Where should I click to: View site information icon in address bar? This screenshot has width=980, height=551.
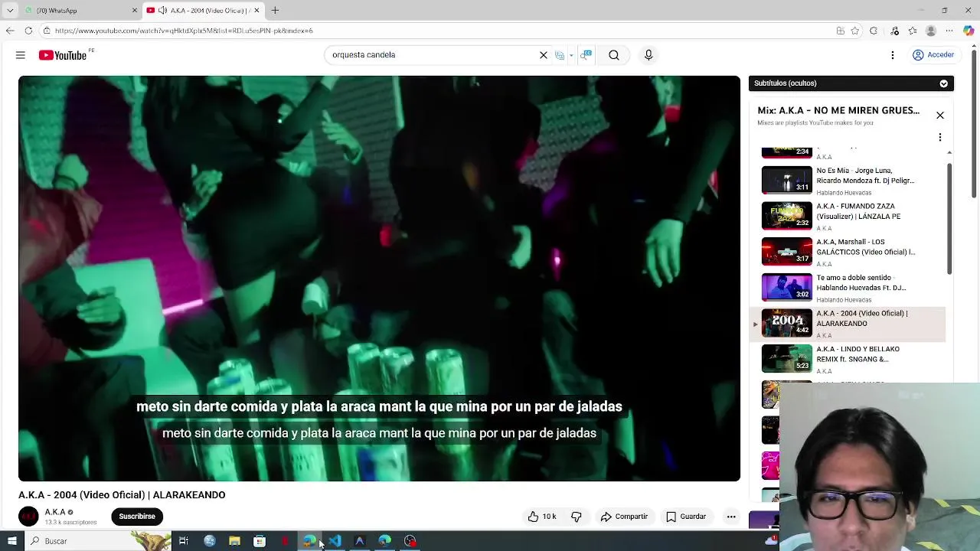47,31
